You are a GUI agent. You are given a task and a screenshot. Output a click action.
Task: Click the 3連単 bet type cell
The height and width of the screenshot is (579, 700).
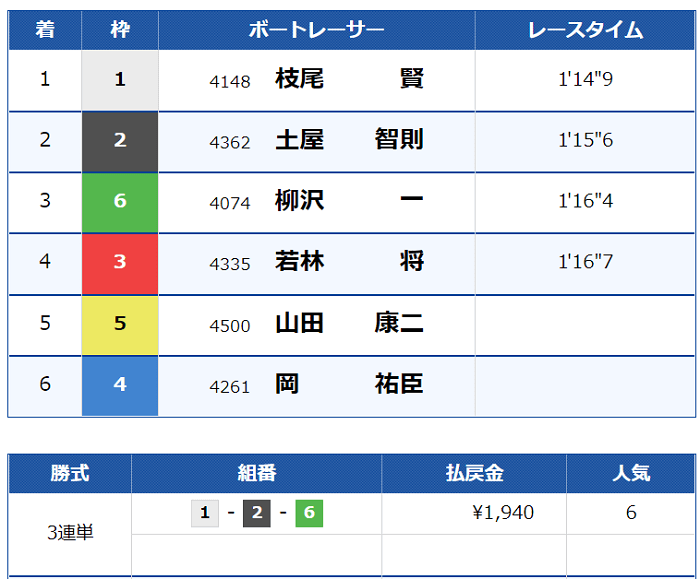[x=70, y=533]
